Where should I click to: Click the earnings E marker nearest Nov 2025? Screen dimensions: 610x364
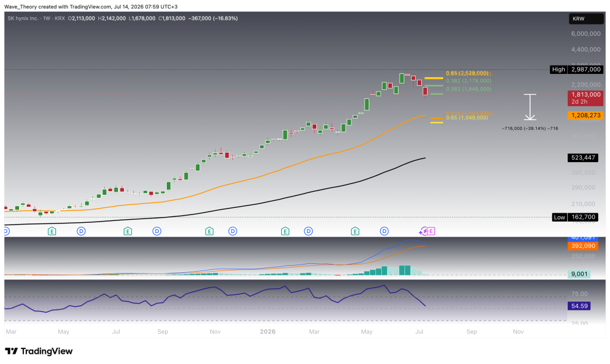point(209,231)
